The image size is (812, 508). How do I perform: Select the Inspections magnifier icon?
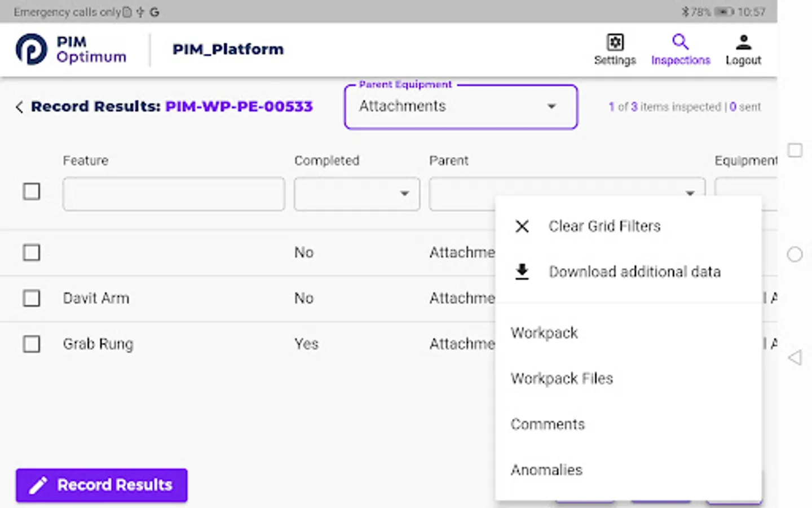click(680, 42)
